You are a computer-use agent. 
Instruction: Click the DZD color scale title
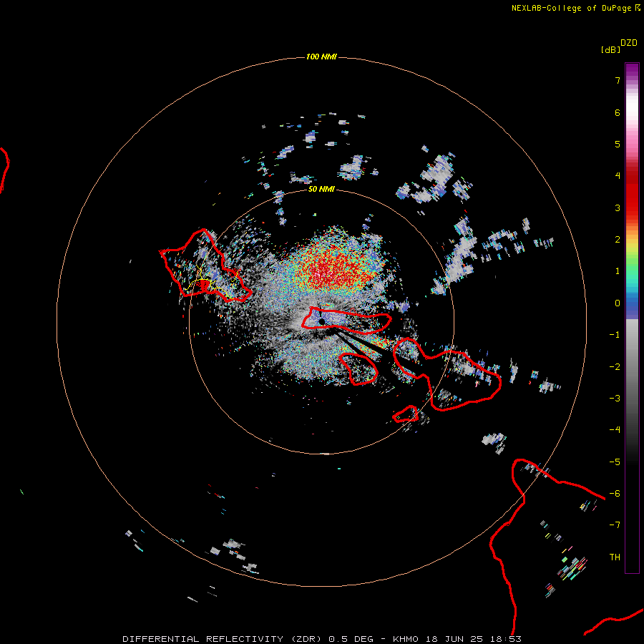629,43
